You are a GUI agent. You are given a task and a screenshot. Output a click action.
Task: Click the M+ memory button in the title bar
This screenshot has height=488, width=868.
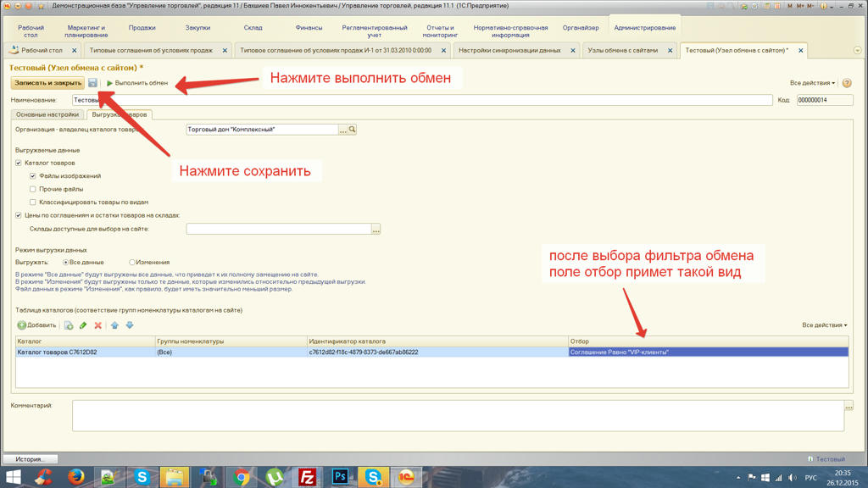800,6
